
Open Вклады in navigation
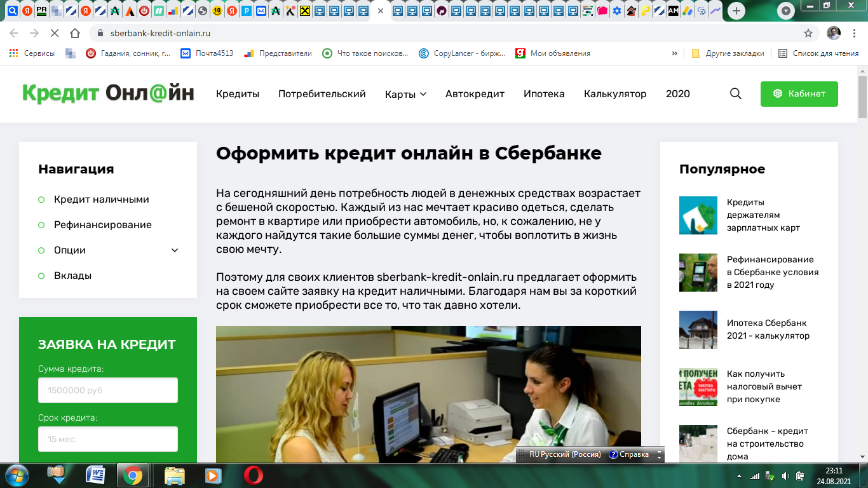point(72,275)
